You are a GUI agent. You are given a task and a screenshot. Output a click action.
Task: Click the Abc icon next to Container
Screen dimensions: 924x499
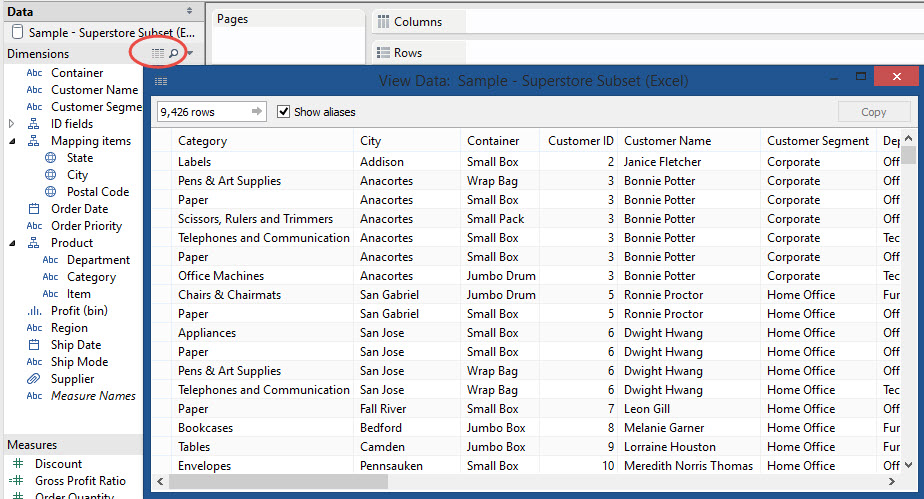click(x=34, y=73)
